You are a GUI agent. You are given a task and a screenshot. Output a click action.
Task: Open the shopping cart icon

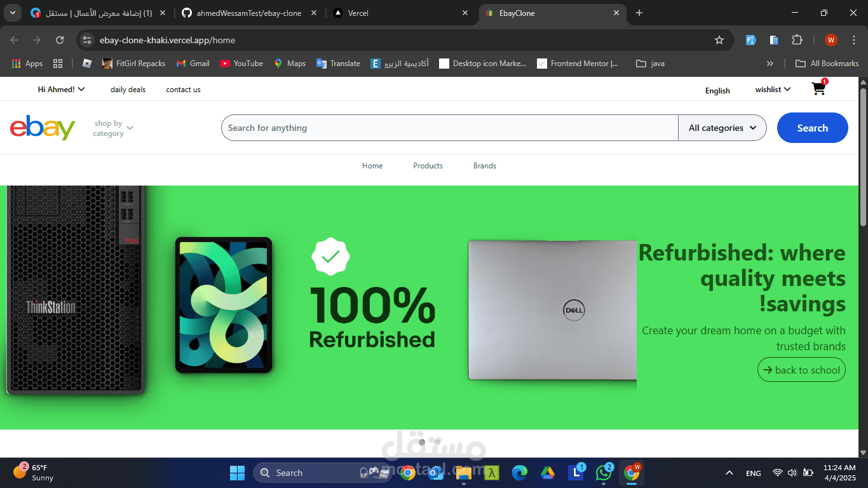819,88
